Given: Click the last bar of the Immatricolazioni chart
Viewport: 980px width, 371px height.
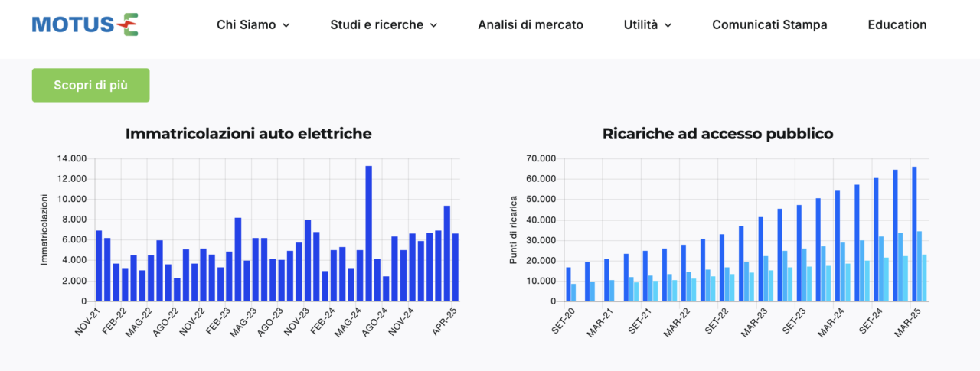Looking at the screenshot, I should coord(456,267).
